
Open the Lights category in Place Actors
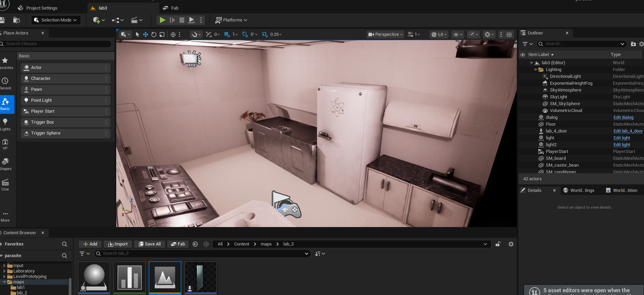click(5, 124)
